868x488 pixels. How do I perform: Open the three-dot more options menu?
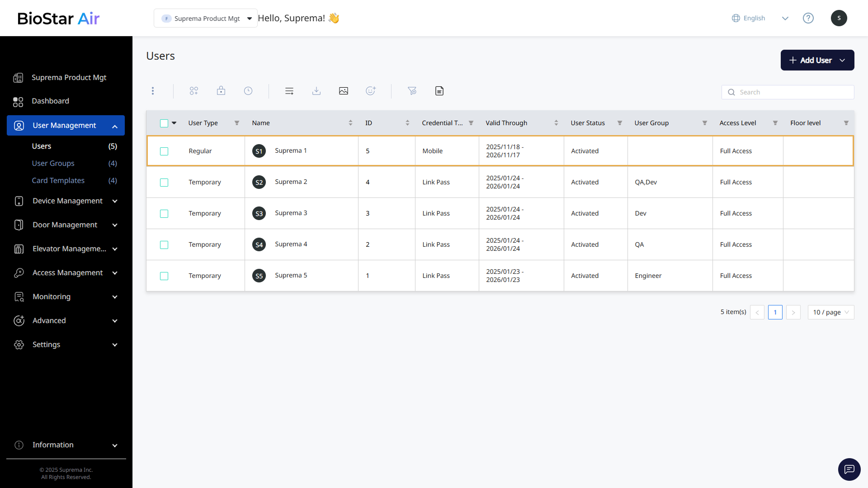153,91
